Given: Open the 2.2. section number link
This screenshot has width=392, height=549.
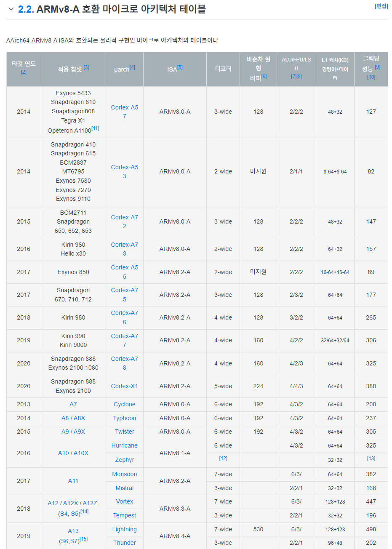Looking at the screenshot, I should (26, 9).
